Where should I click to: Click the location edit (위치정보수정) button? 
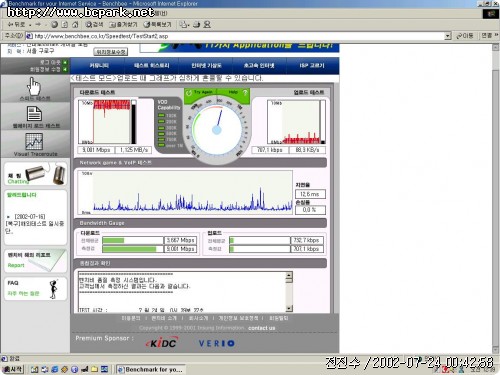(x=111, y=52)
